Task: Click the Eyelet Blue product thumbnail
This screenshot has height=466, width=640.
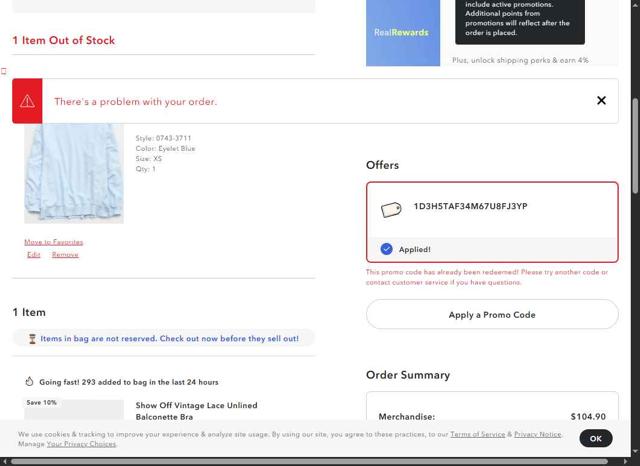Action: point(74,173)
